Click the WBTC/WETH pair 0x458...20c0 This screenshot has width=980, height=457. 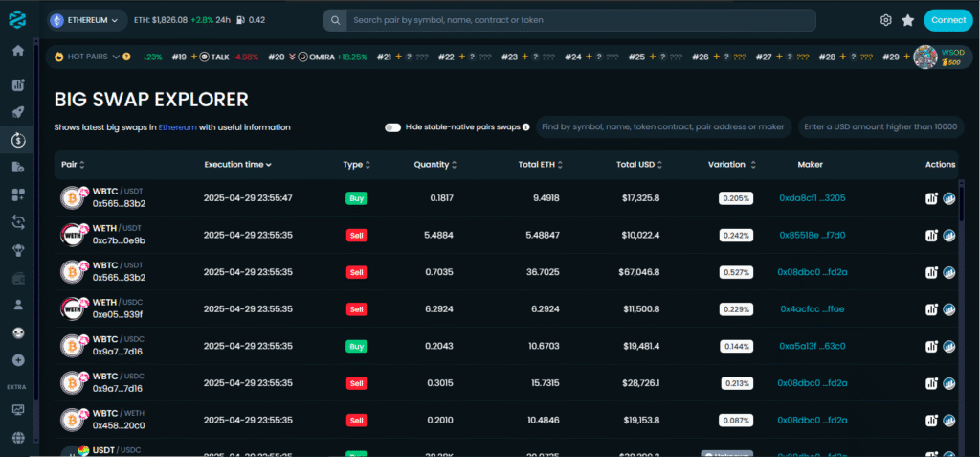coord(118,425)
